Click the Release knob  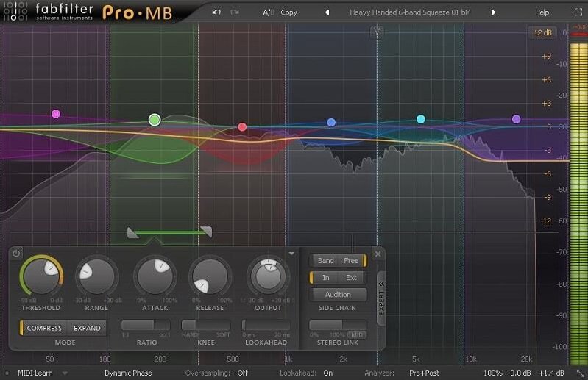[x=210, y=276]
